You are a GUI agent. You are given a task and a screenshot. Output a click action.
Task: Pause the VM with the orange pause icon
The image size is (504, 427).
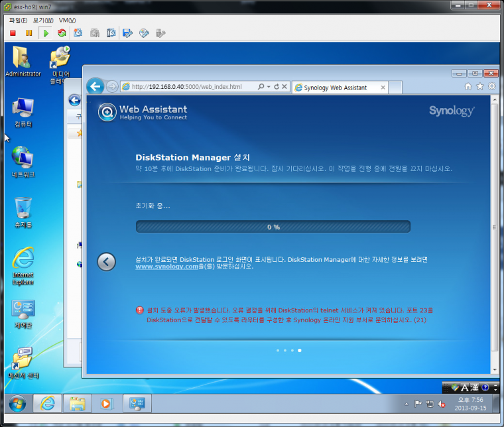[x=29, y=33]
